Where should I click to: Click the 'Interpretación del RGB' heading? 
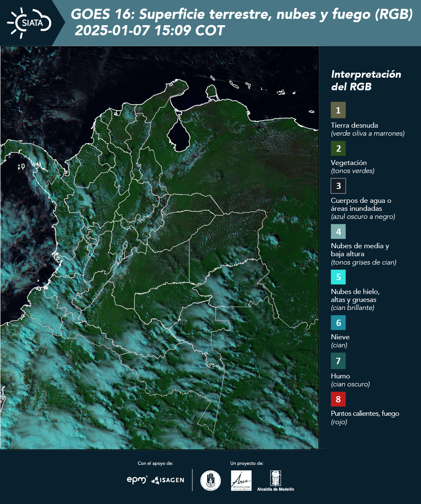(x=366, y=80)
